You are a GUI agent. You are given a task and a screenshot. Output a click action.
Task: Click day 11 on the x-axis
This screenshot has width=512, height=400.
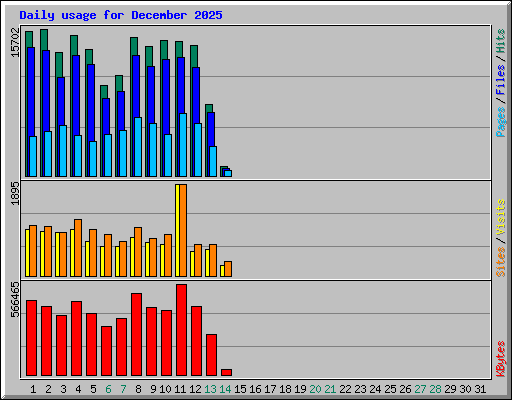[180, 389]
